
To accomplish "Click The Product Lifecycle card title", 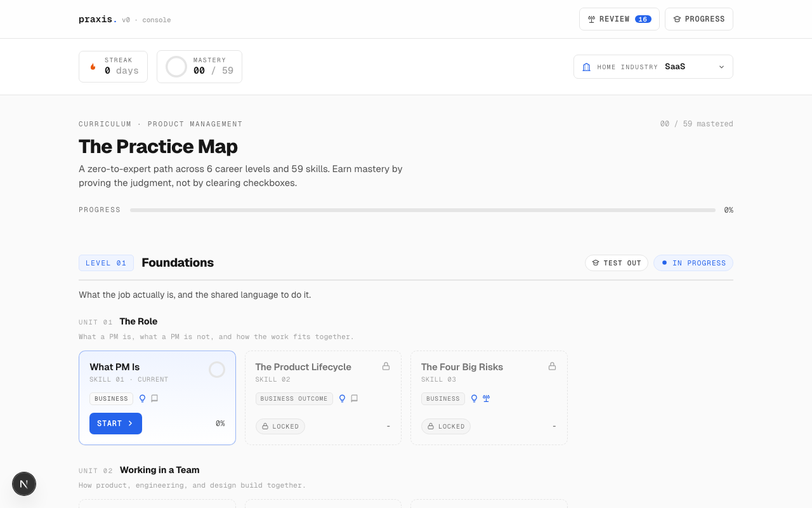I will point(303,367).
